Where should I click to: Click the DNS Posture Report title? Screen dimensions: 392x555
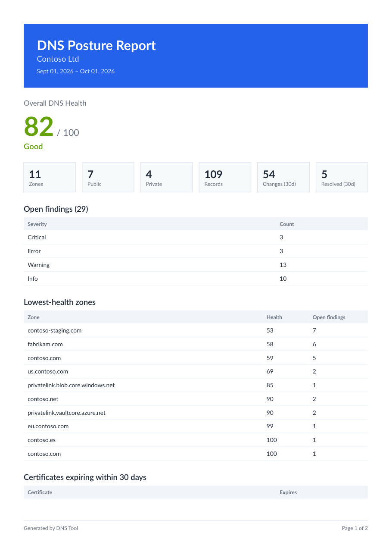coord(96,45)
